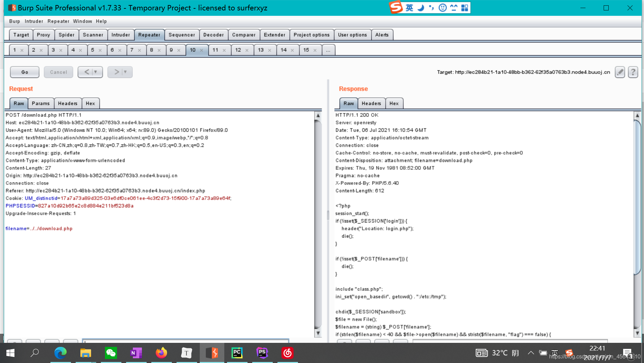Click request pane vertical scrollbar
Image resolution: width=644 pixels, height=363 pixels.
[318, 224]
